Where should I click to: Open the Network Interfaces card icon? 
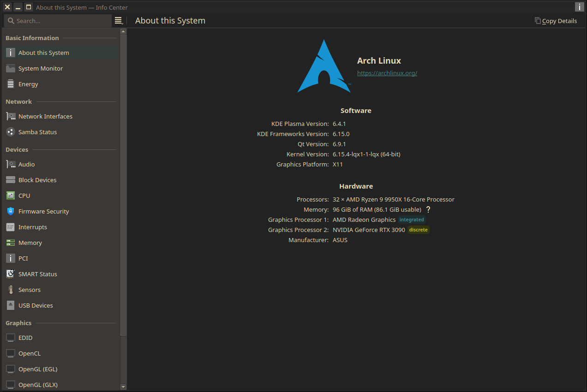click(11, 116)
